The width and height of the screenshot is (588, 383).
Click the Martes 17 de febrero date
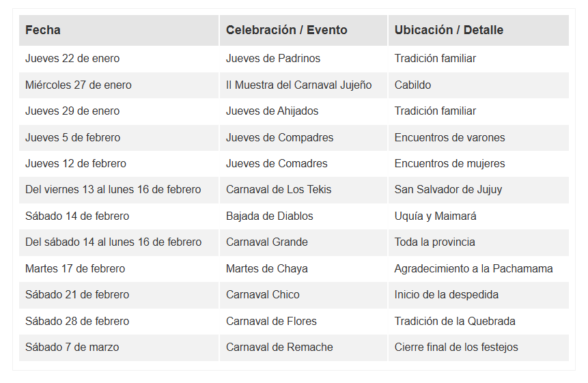[75, 269]
